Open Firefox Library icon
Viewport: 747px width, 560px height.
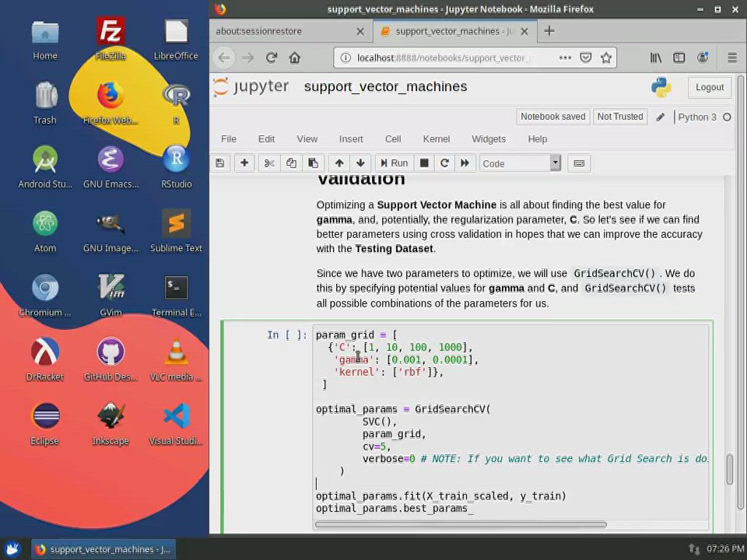pyautogui.click(x=656, y=58)
